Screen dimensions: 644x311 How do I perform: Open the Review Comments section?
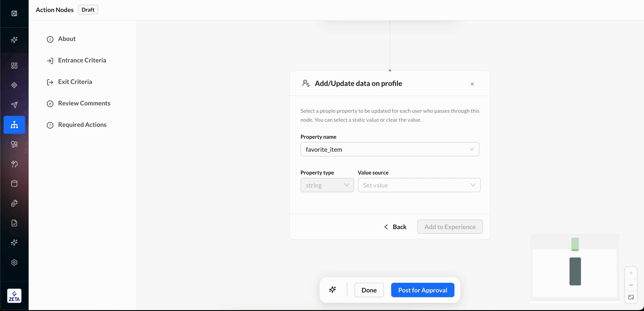pyautogui.click(x=84, y=103)
